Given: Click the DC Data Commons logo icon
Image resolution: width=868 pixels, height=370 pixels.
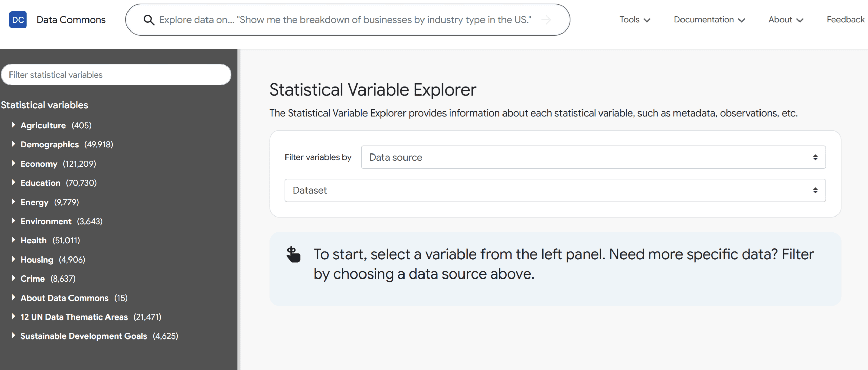Looking at the screenshot, I should point(18,20).
